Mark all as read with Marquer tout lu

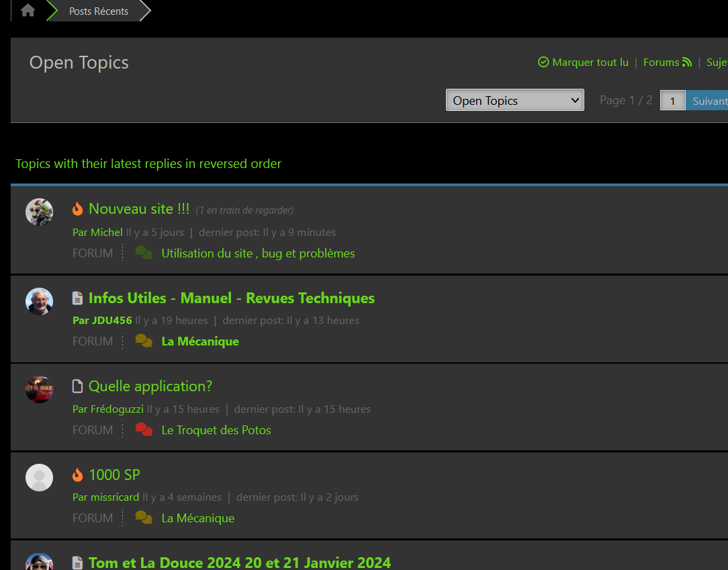[x=583, y=63]
